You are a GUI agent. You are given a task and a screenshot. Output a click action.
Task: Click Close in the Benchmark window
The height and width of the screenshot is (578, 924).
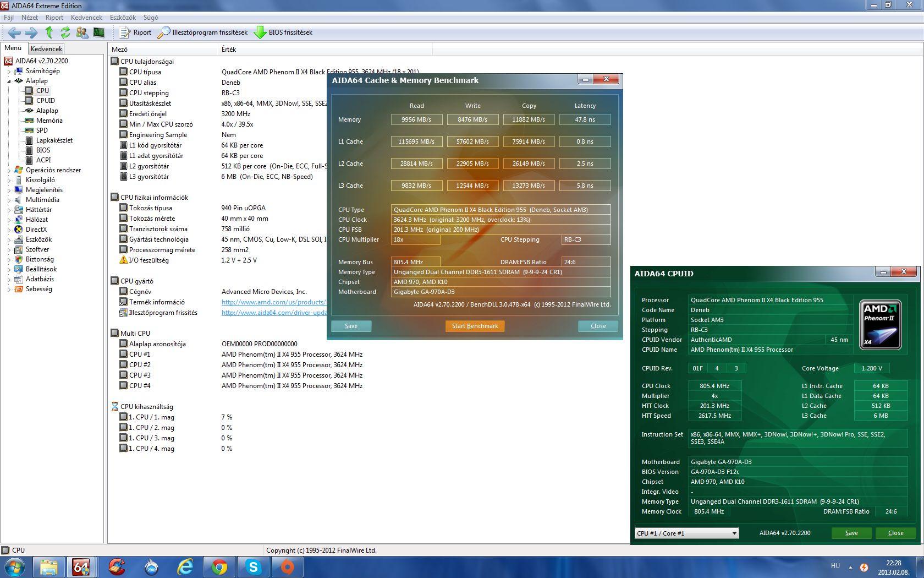click(598, 326)
